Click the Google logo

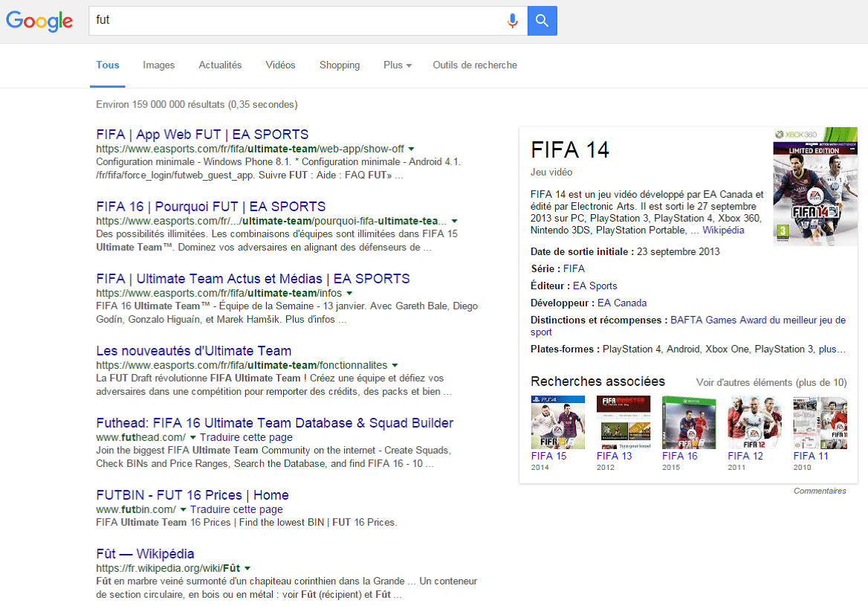coord(39,21)
